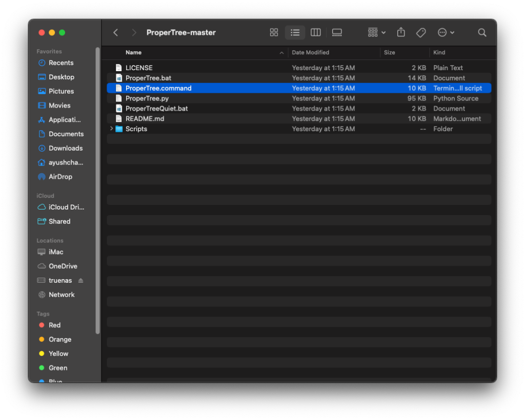Sort by Name column header
Viewport: 525px width, 420px height.
[134, 52]
